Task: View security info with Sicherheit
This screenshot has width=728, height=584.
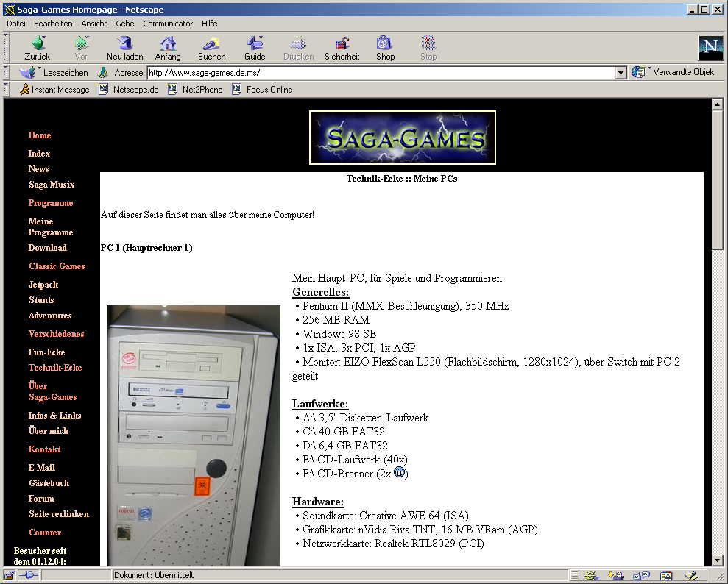Action: [342, 49]
